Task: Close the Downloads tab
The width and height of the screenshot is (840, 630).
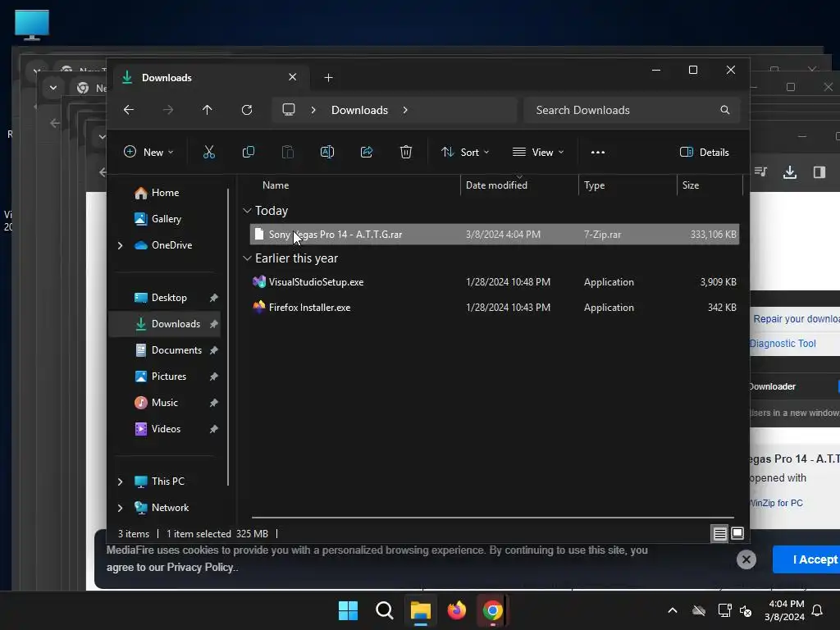Action: [x=293, y=77]
